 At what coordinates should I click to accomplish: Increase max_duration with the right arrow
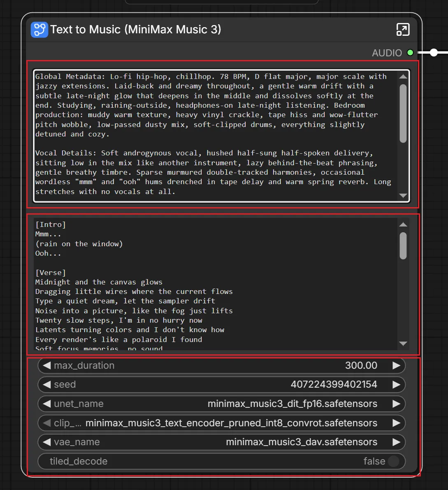click(397, 365)
